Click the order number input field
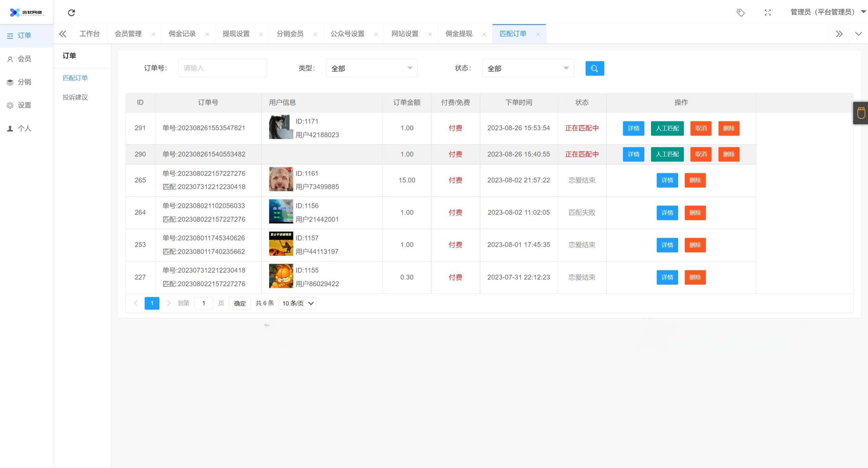The image size is (868, 468). click(222, 68)
